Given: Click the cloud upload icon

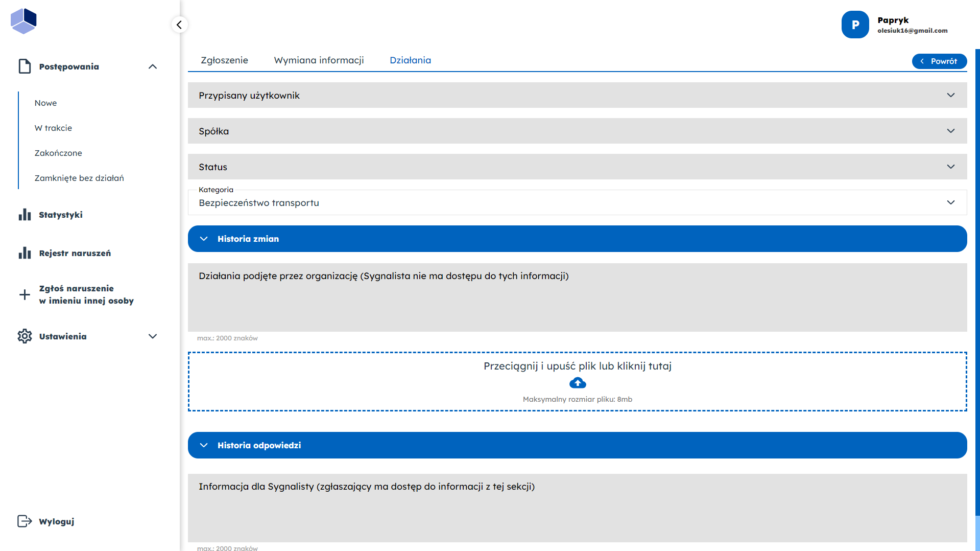Looking at the screenshot, I should click(x=577, y=383).
